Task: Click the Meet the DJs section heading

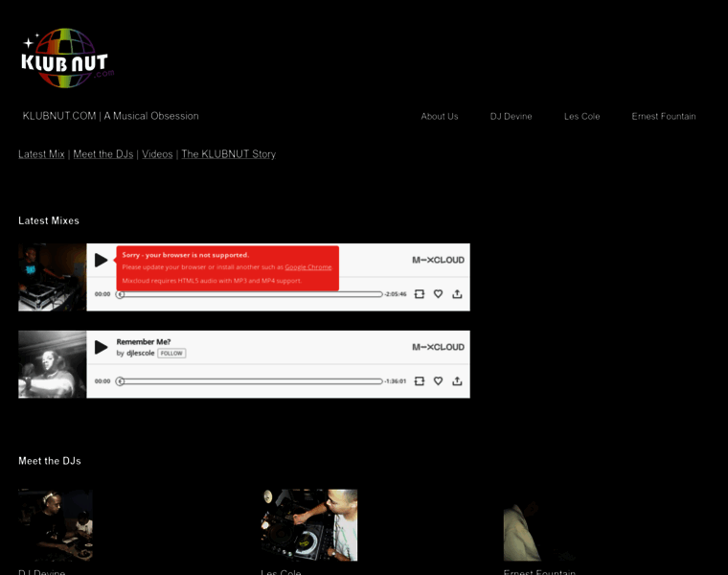Action: pos(50,461)
